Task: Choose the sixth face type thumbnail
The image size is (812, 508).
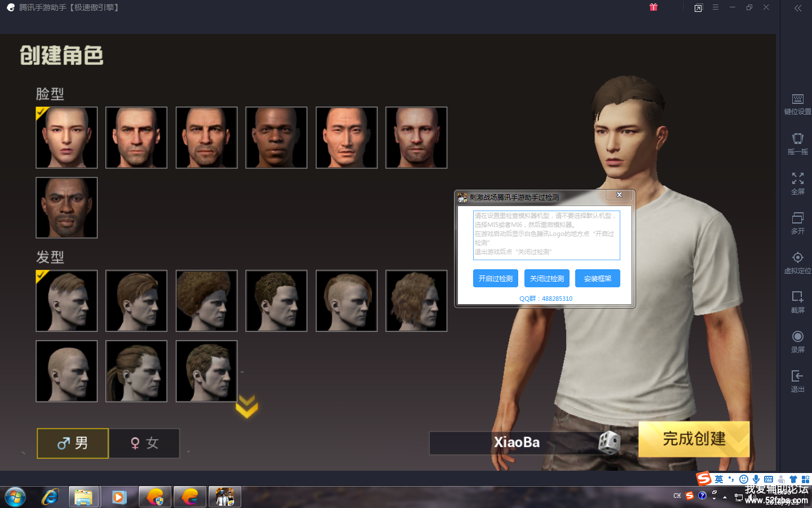Action: click(x=416, y=138)
